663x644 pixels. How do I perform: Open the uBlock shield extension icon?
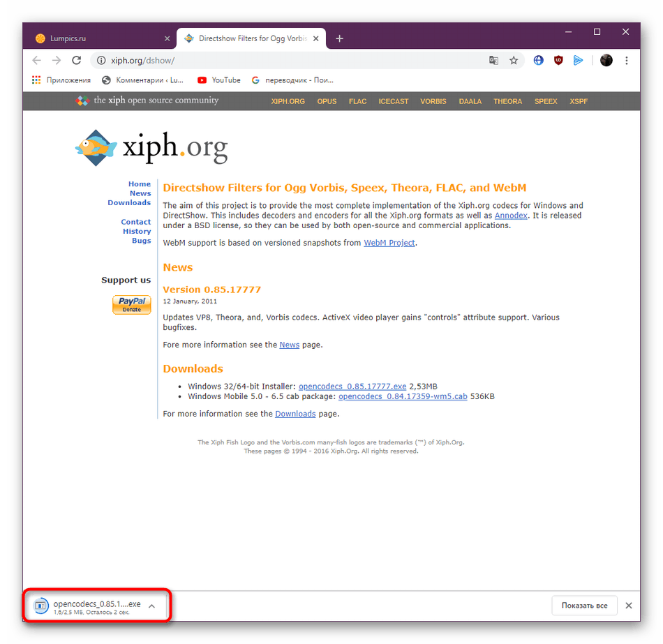(x=558, y=61)
